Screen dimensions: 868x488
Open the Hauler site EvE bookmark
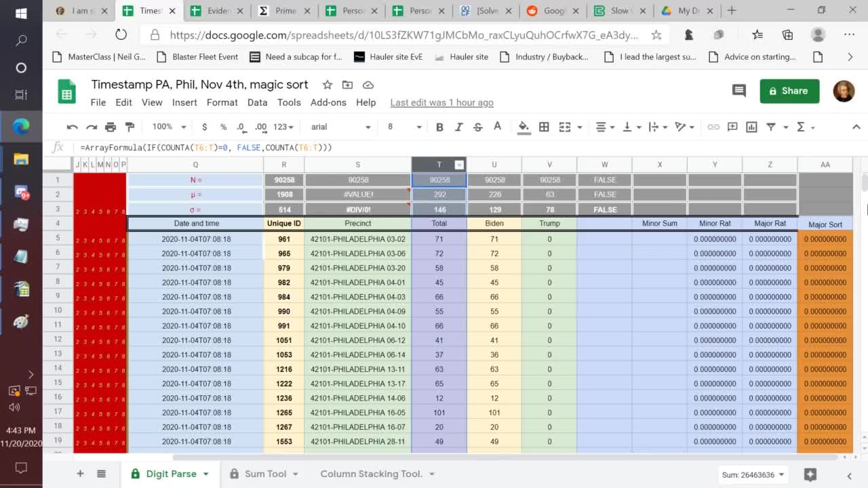click(x=389, y=57)
